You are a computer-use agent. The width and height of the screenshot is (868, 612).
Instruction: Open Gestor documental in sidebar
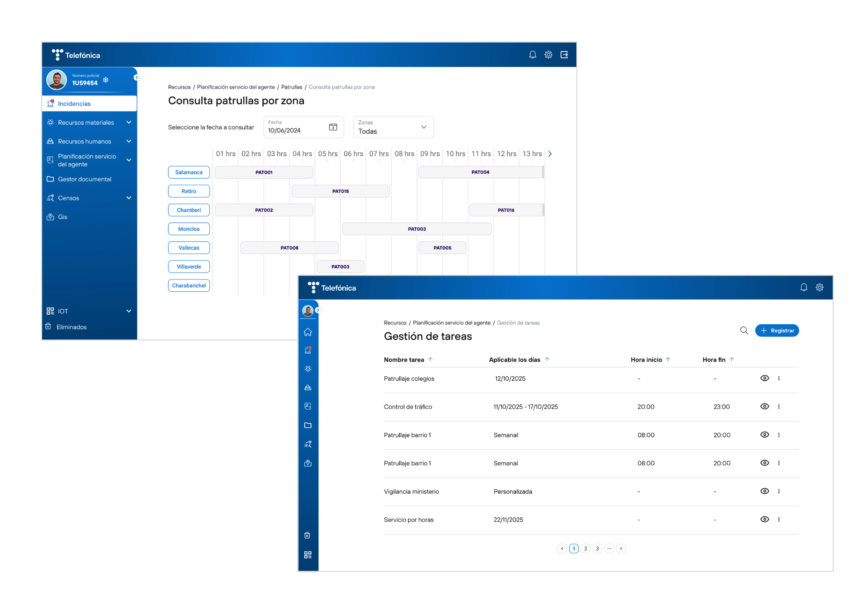click(x=85, y=179)
